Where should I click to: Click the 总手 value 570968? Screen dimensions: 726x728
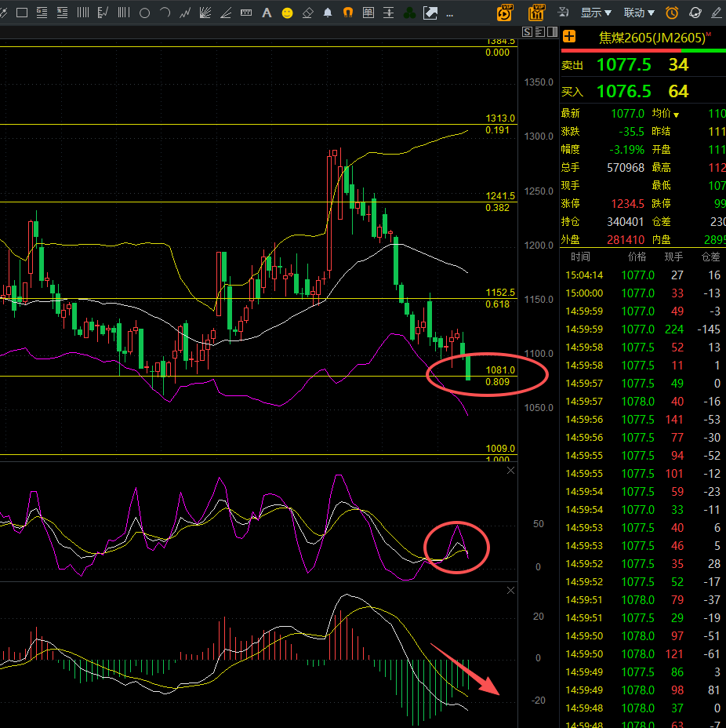coord(626,168)
